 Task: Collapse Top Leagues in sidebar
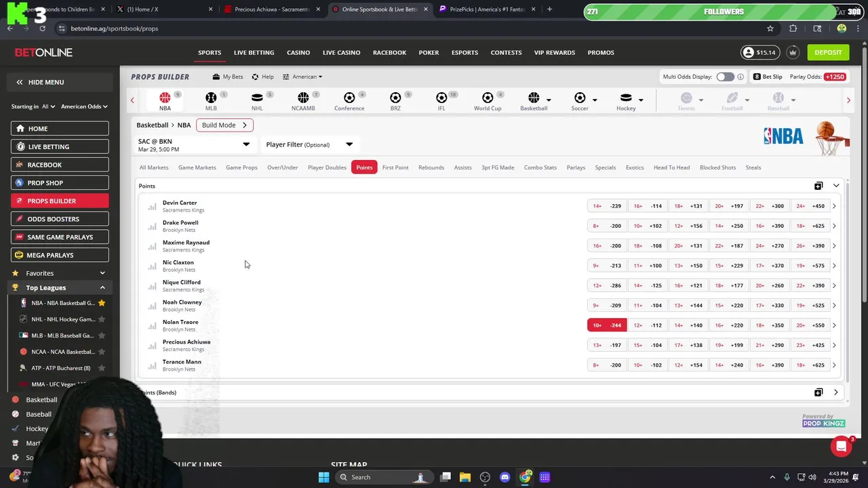click(102, 288)
